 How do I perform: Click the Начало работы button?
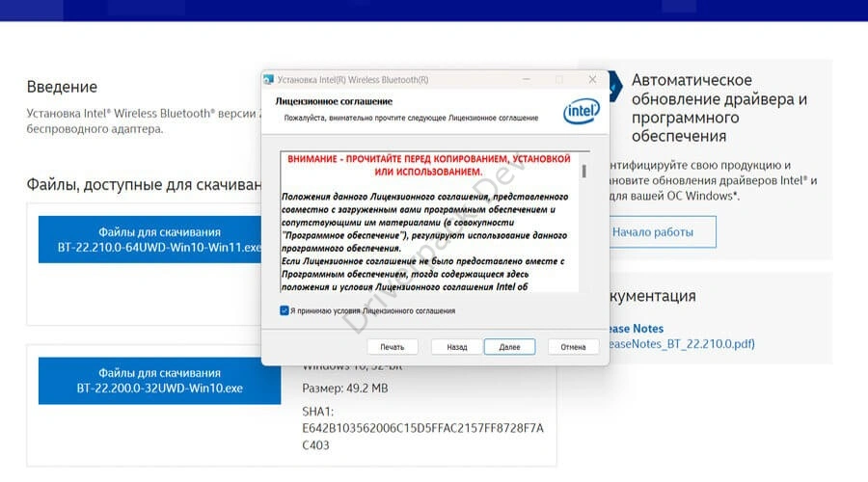[662, 232]
